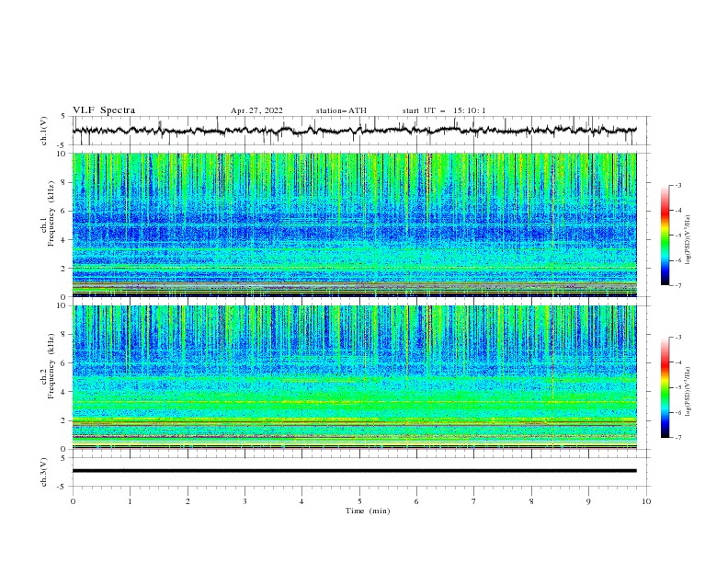The height and width of the screenshot is (563, 728).
Task: Click the ch.2 color scale bar
Action: (665, 387)
